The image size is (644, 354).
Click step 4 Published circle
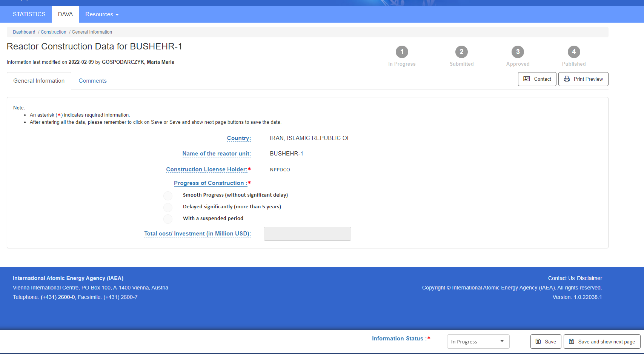(574, 52)
